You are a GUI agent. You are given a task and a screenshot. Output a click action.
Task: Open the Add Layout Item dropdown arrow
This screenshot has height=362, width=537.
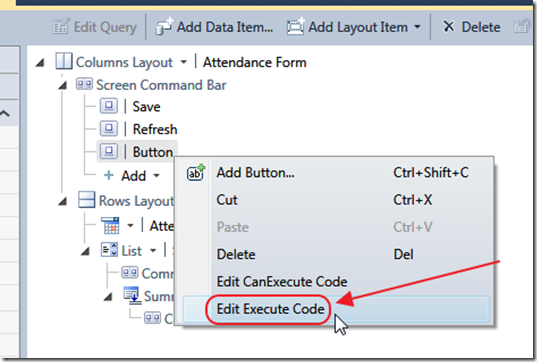point(417,27)
